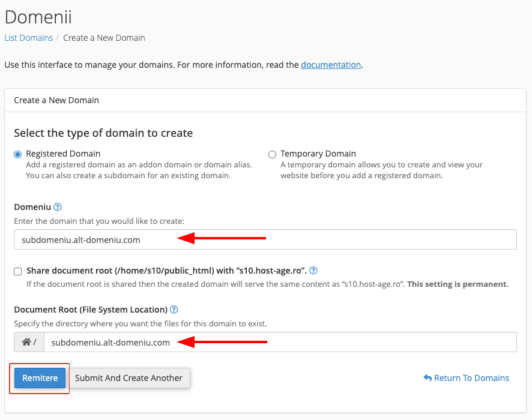Select the Registered Domain radio button
The image size is (532, 420).
(18, 154)
